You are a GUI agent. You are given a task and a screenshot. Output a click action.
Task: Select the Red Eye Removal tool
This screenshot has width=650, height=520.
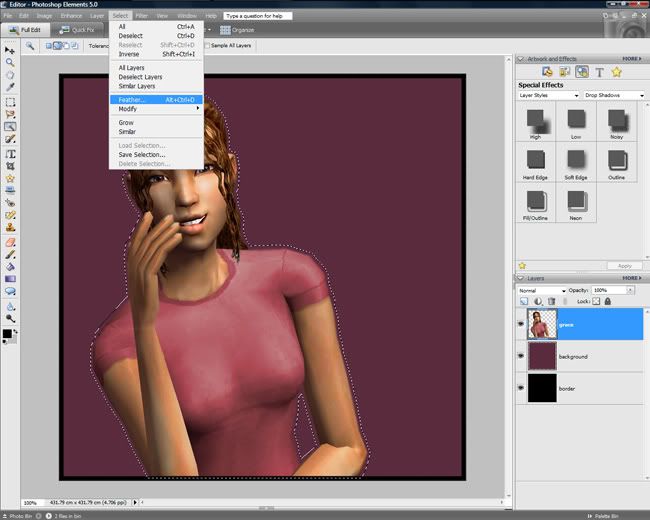10,203
